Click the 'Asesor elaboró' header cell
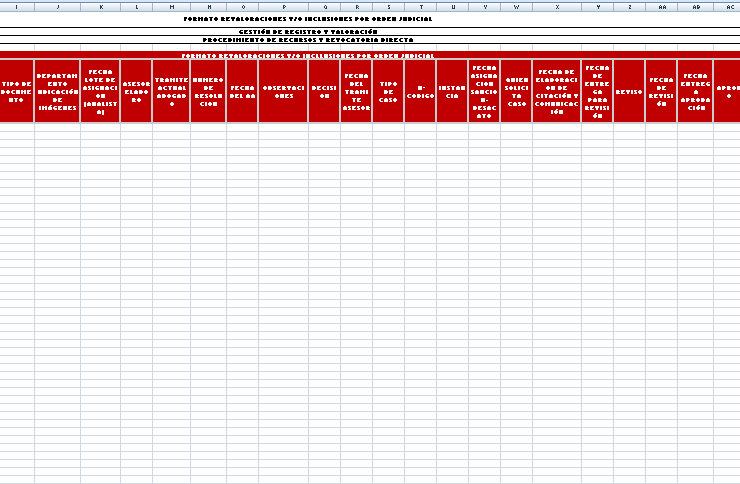This screenshot has height=484, width=740. coord(136,91)
